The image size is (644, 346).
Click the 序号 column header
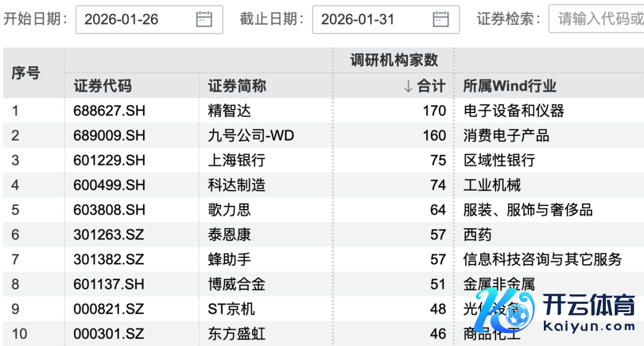(26, 73)
